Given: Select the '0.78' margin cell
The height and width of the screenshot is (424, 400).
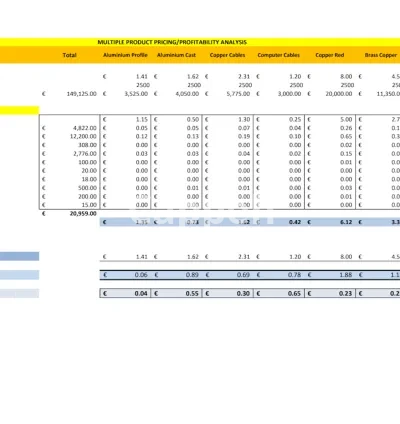Looking at the screenshot, I should [x=294, y=275].
